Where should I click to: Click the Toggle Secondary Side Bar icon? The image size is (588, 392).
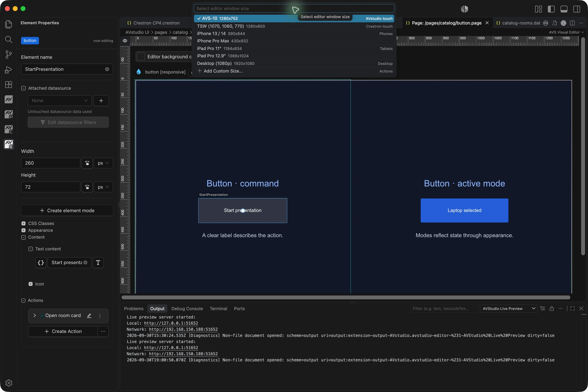(577, 9)
